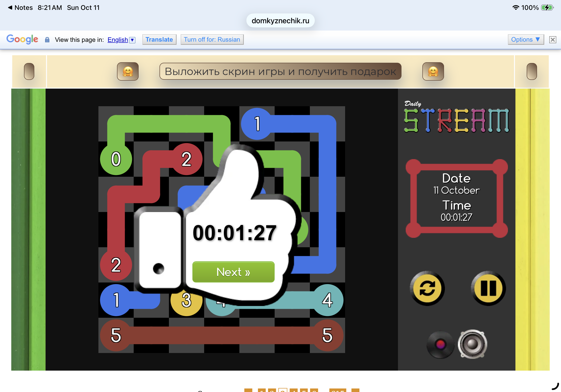Viewport: 561px width, 392px height.
Task: Toggle sound with the speaker icon
Action: pyautogui.click(x=472, y=344)
